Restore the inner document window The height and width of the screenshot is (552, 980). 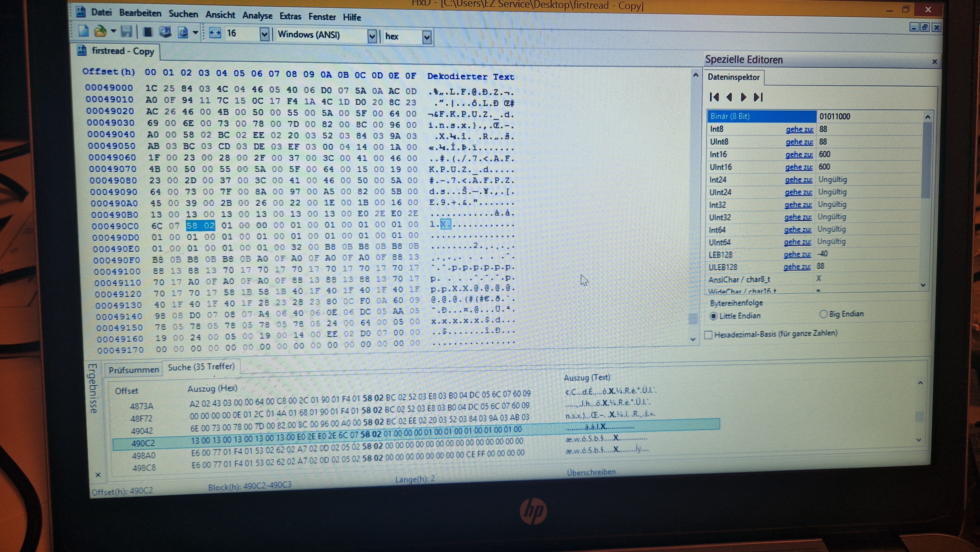(925, 27)
